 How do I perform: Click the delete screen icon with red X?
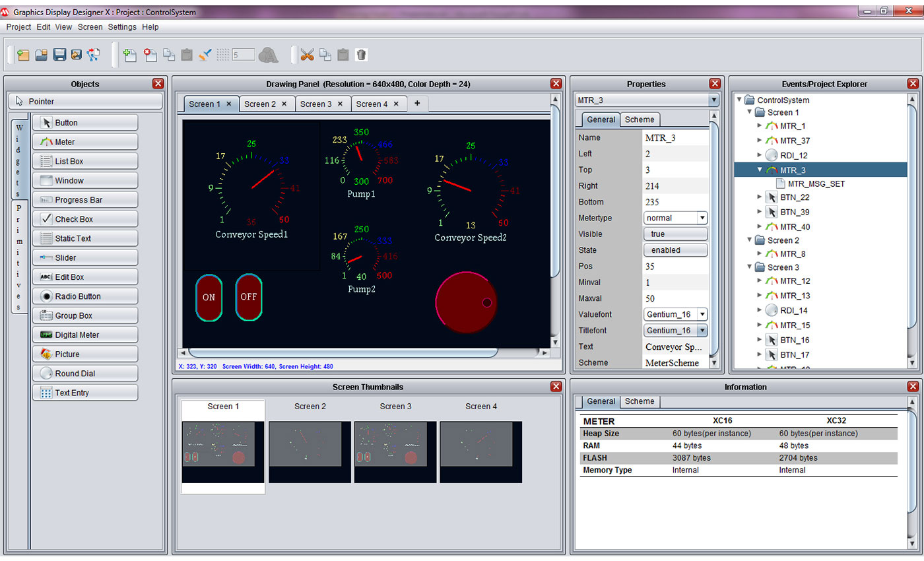click(x=150, y=55)
